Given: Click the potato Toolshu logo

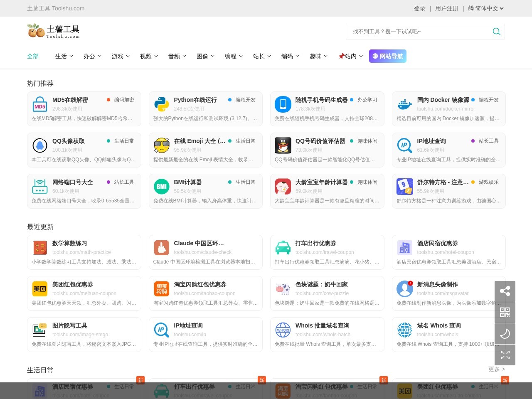Looking at the screenshot, I should click(x=53, y=31).
